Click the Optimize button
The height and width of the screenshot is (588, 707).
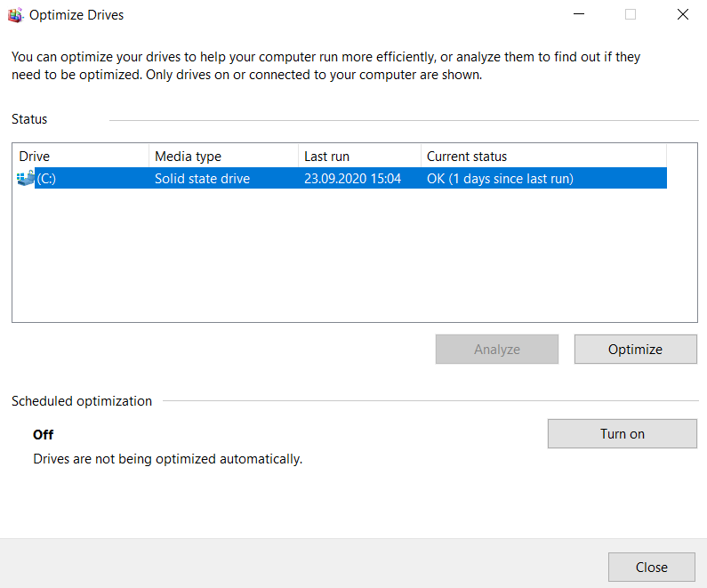pos(635,349)
